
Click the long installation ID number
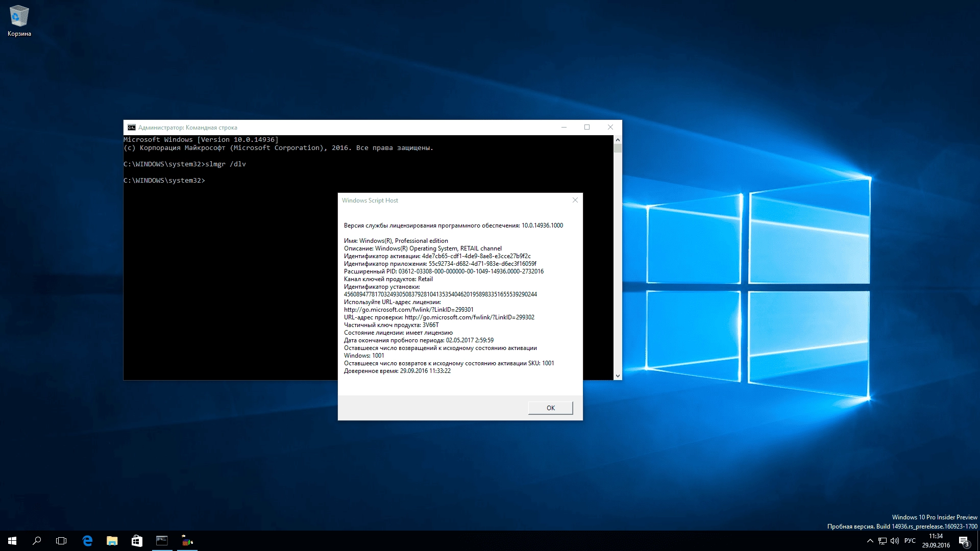(440, 294)
